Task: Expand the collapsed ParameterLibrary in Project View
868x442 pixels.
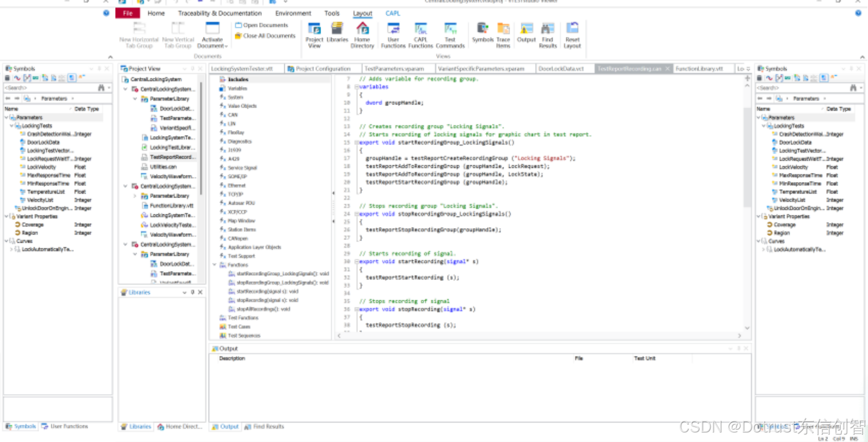Action: coord(135,196)
